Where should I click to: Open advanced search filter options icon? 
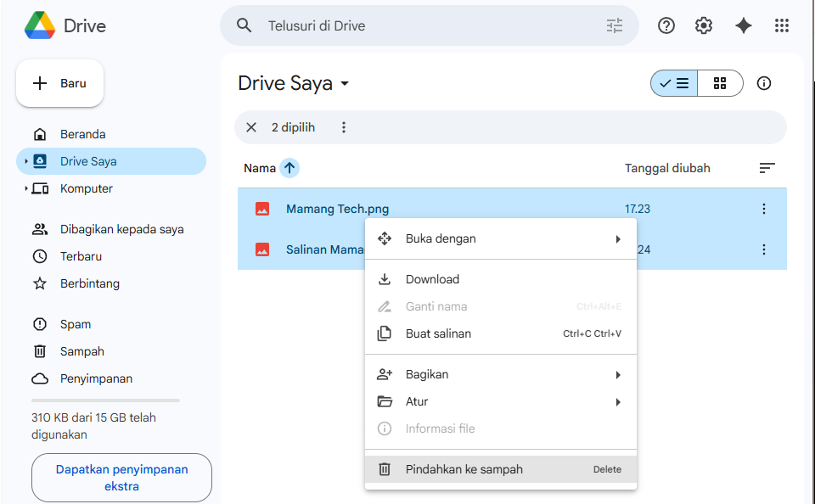615,25
